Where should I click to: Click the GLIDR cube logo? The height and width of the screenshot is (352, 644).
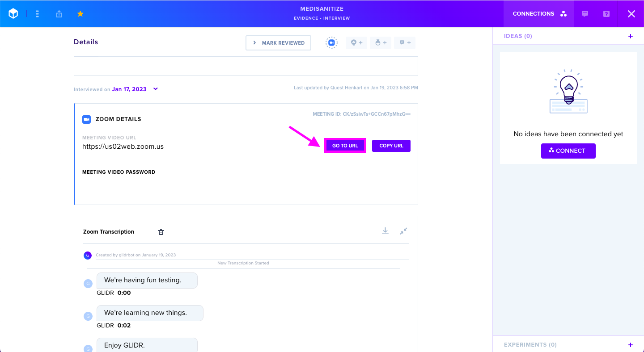(x=13, y=14)
